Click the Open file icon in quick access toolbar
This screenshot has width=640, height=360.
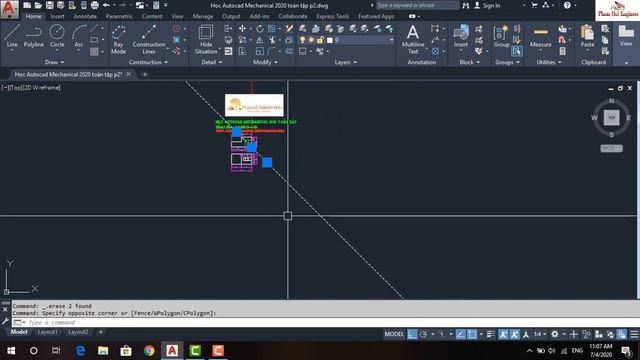(38, 5)
